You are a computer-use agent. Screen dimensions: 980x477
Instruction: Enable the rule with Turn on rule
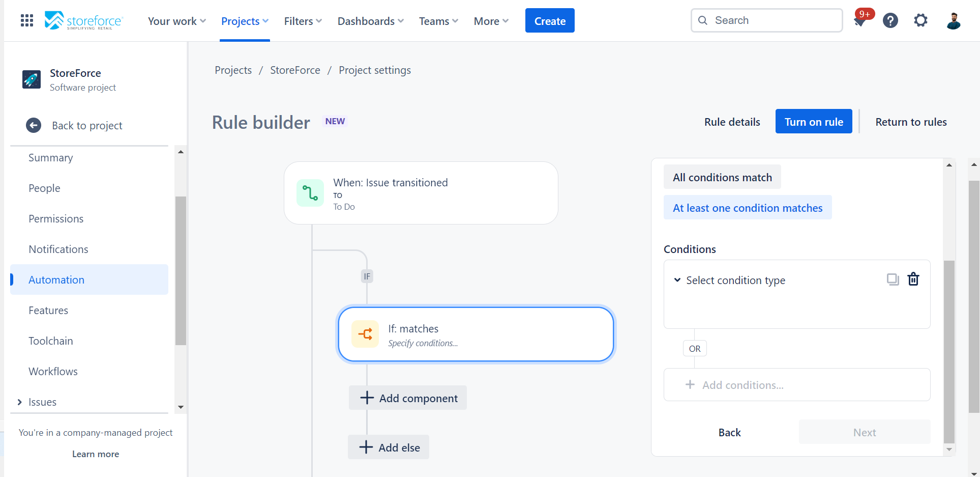[813, 121]
